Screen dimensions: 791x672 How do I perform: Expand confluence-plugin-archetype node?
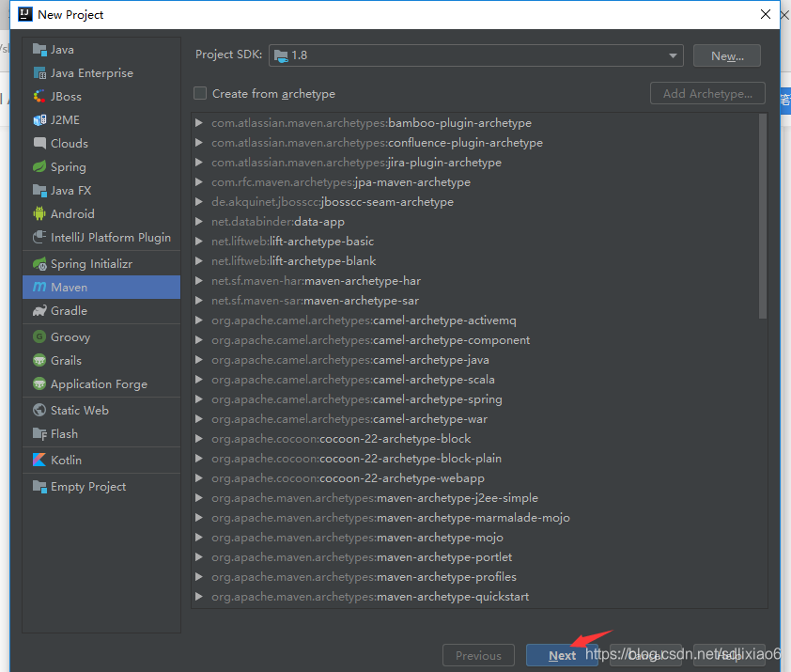[199, 142]
